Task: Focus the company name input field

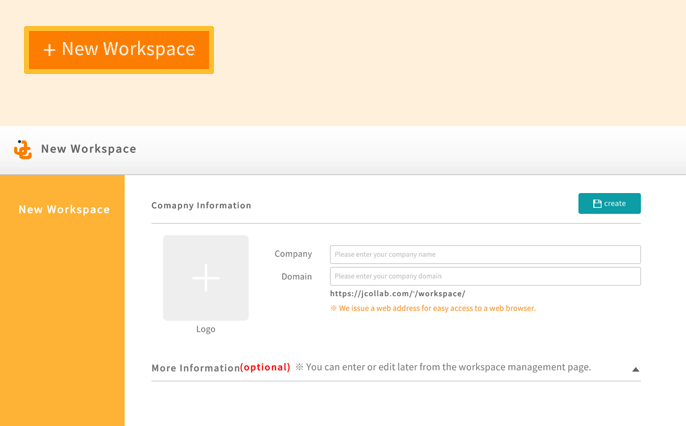Action: point(485,255)
